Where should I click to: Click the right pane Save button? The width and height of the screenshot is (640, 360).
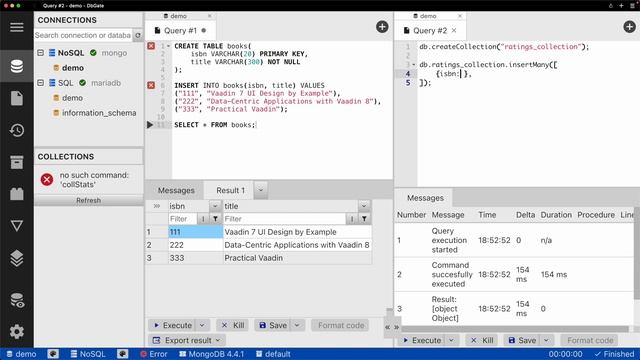[522, 340]
